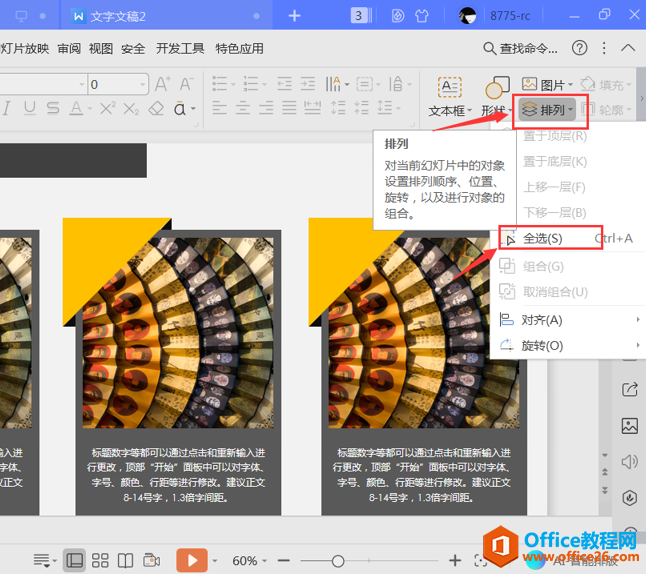This screenshot has height=574, width=646.
Task: Open the 开发工具 ribbon tab
Action: coord(180,48)
